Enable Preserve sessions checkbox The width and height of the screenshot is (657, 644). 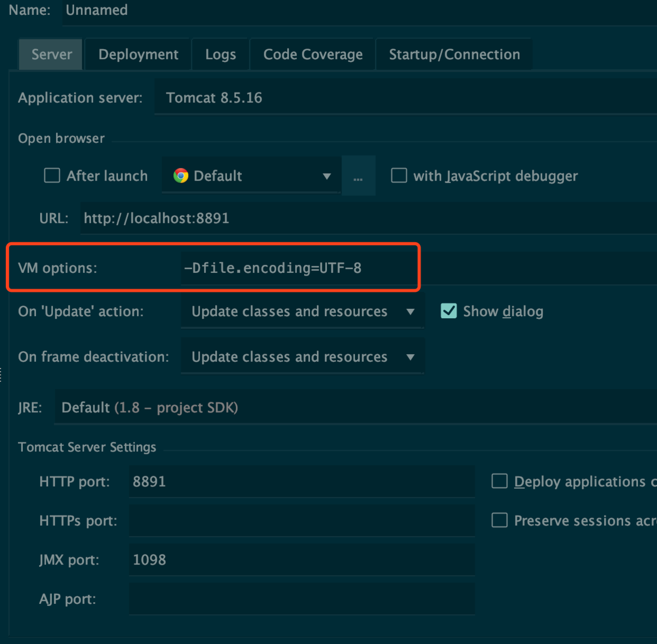(x=500, y=520)
